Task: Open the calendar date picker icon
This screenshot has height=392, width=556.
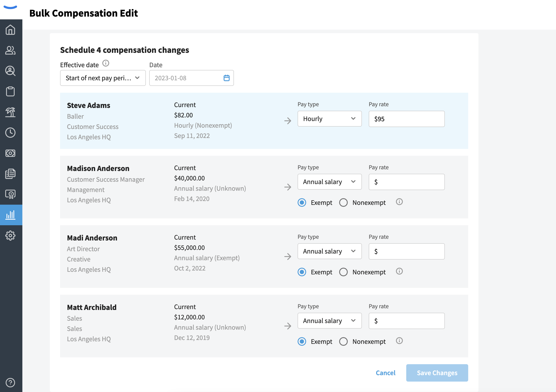Action: pyautogui.click(x=227, y=78)
